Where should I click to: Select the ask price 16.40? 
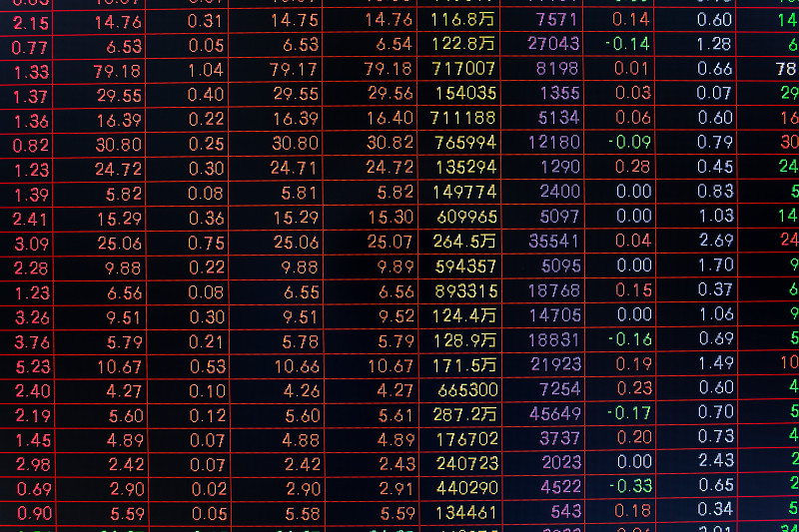(x=390, y=119)
